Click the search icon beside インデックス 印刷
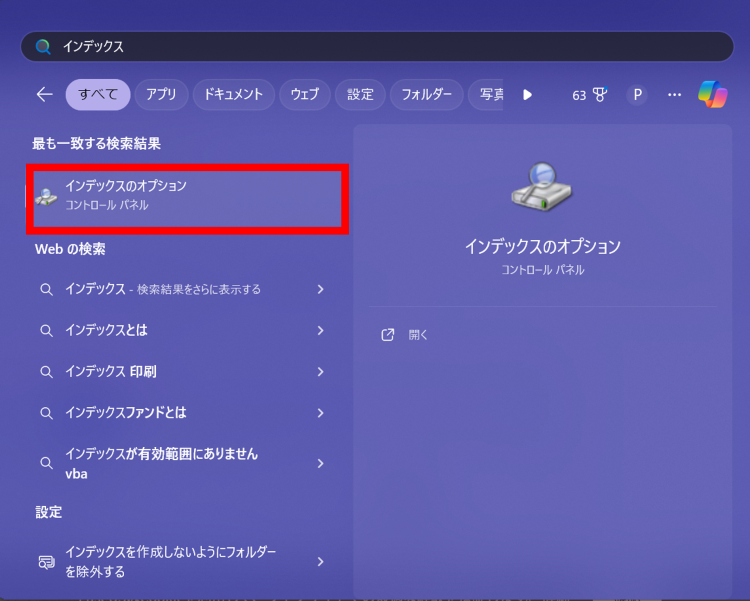Viewport: 750px width, 601px height. point(46,372)
